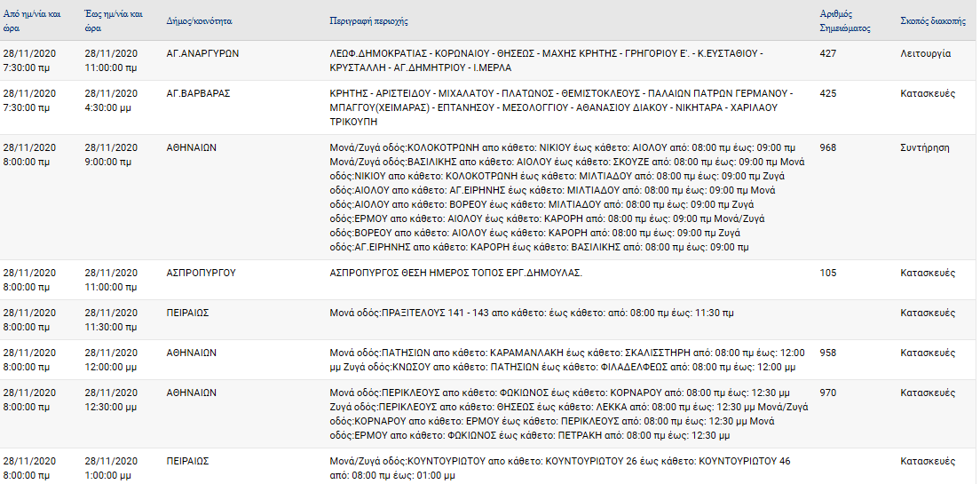The image size is (980, 484).
Task: Click note number 427
Action: [x=827, y=54]
